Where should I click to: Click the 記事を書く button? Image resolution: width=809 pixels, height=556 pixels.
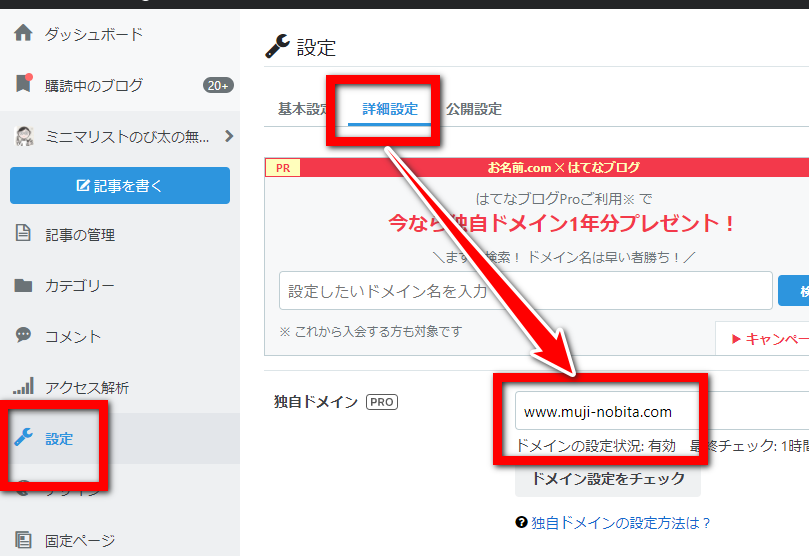(120, 185)
